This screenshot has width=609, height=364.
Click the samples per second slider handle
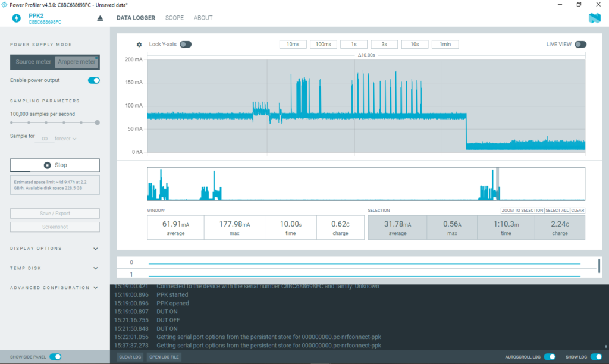pos(98,123)
